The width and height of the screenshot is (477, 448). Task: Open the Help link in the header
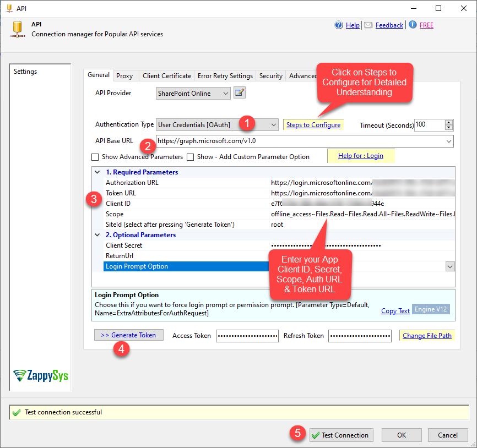tap(353, 25)
